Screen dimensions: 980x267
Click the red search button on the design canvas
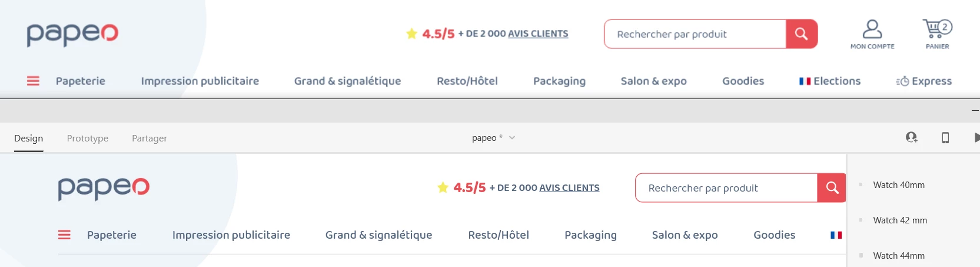[832, 188]
